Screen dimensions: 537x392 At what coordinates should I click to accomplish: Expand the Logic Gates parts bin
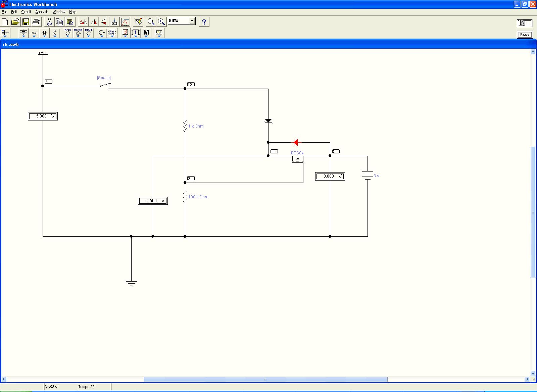pos(101,33)
